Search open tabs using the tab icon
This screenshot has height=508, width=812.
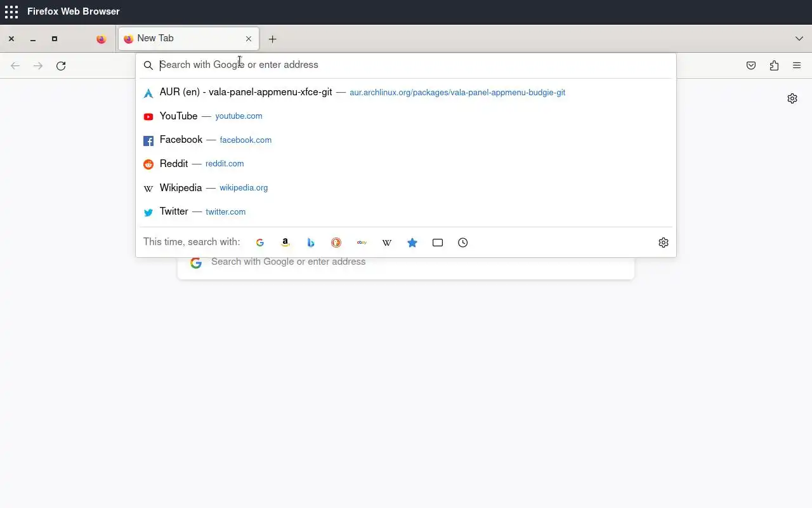438,243
